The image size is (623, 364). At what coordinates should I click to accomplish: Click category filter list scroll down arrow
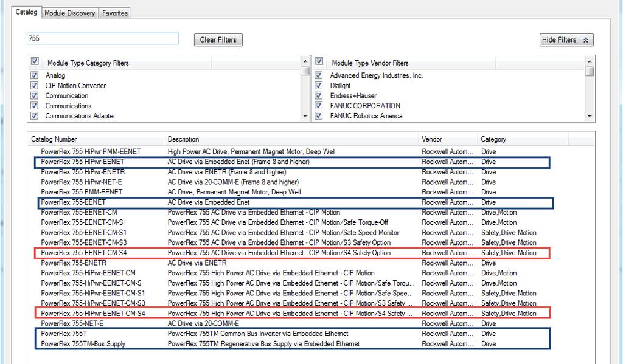pyautogui.click(x=305, y=116)
